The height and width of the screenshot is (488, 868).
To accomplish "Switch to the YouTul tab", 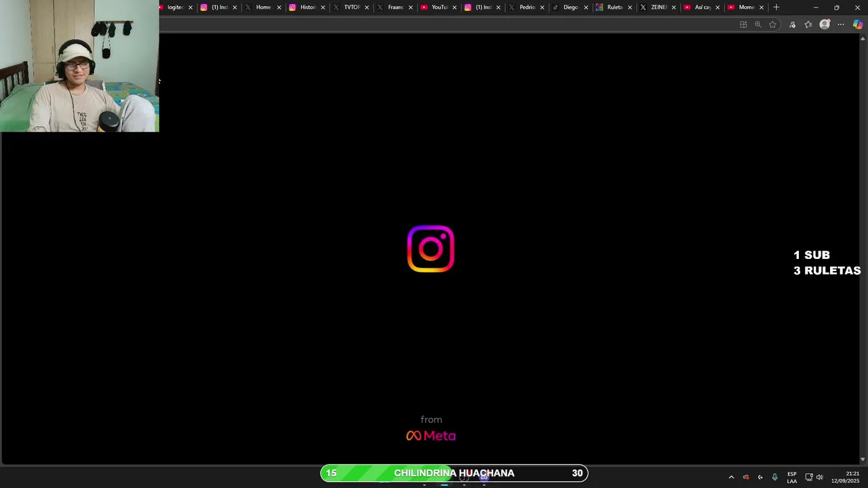I will tap(439, 7).
